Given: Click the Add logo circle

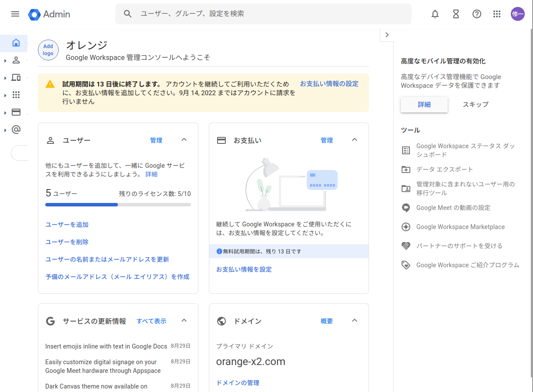Looking at the screenshot, I should pyautogui.click(x=48, y=50).
